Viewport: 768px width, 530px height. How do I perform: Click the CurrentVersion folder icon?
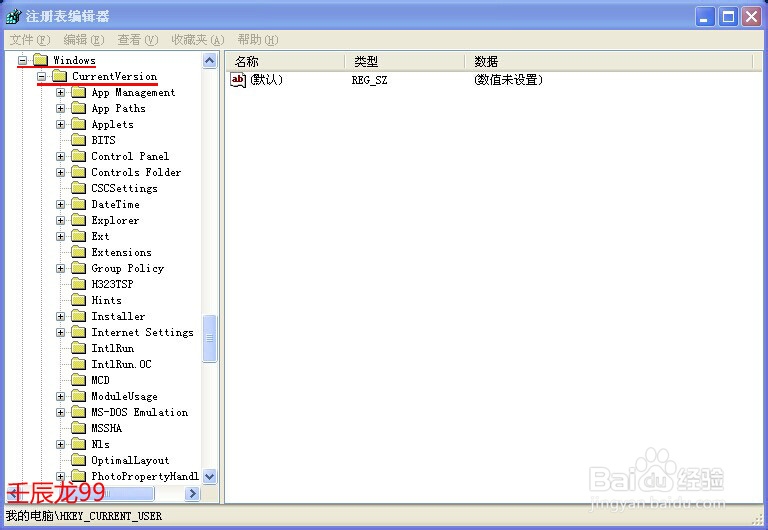coord(60,76)
